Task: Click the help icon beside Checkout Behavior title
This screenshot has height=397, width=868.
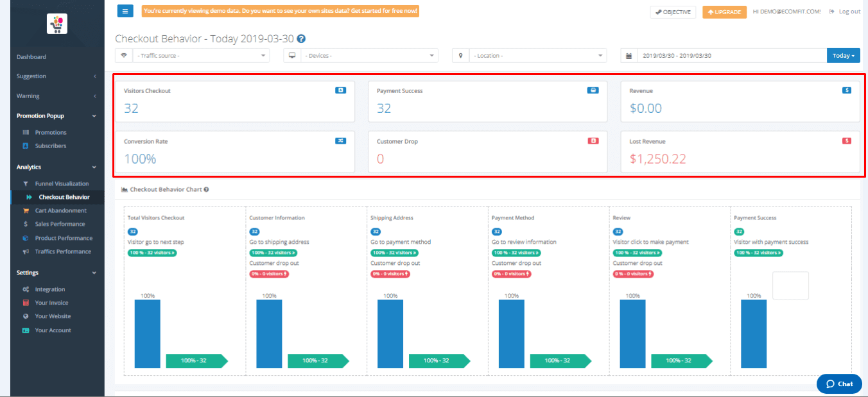Action: (x=301, y=39)
